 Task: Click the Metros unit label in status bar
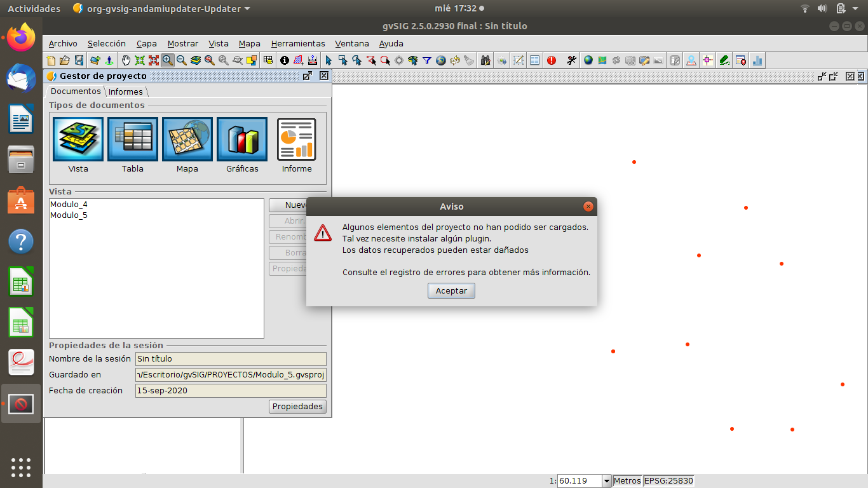pos(627,481)
